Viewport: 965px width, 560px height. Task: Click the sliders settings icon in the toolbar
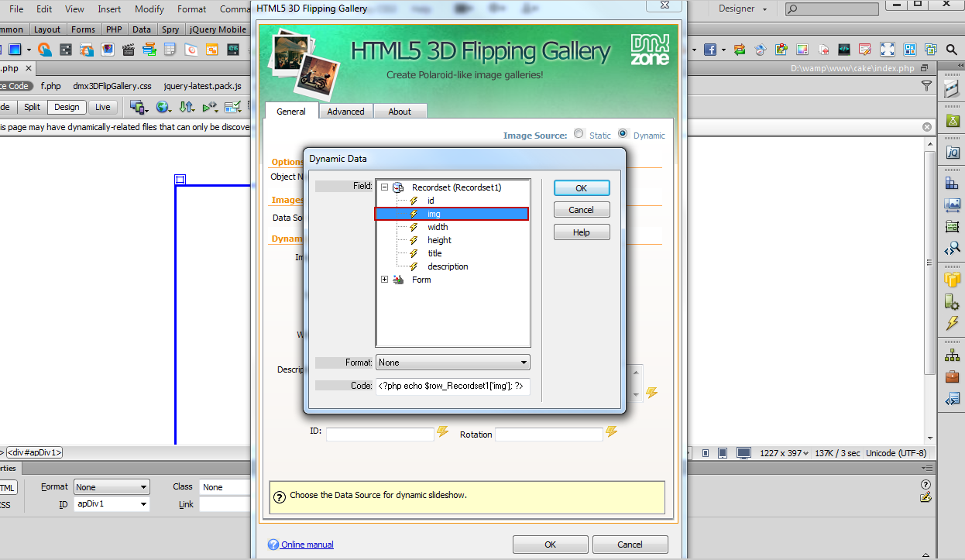(65, 50)
